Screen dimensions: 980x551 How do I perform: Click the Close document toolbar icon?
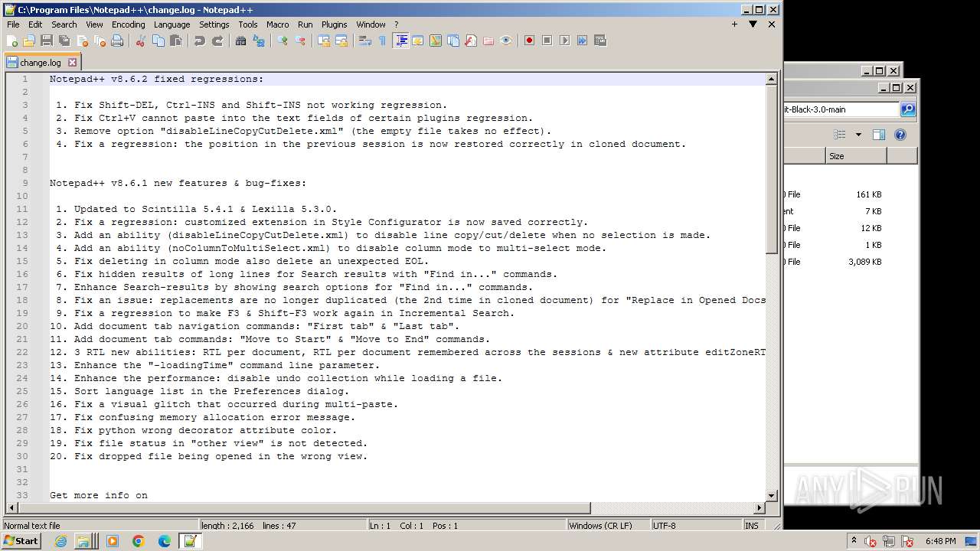(82, 41)
